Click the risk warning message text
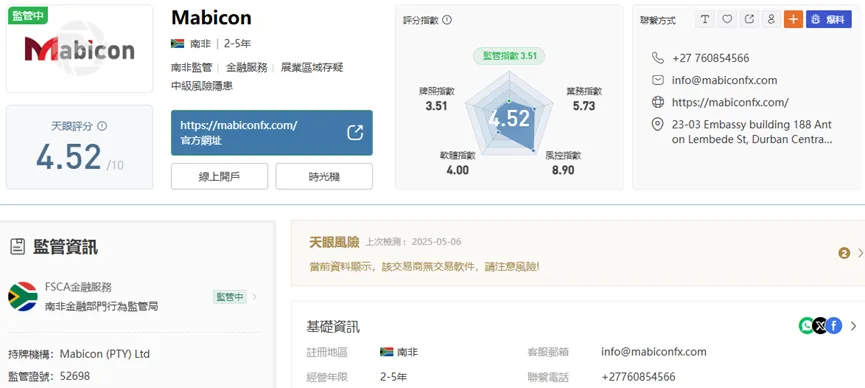The width and height of the screenshot is (865, 388). 424,267
